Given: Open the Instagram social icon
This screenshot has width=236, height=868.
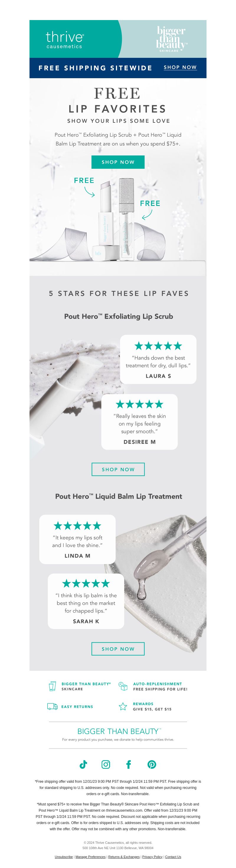Looking at the screenshot, I should point(106,764).
